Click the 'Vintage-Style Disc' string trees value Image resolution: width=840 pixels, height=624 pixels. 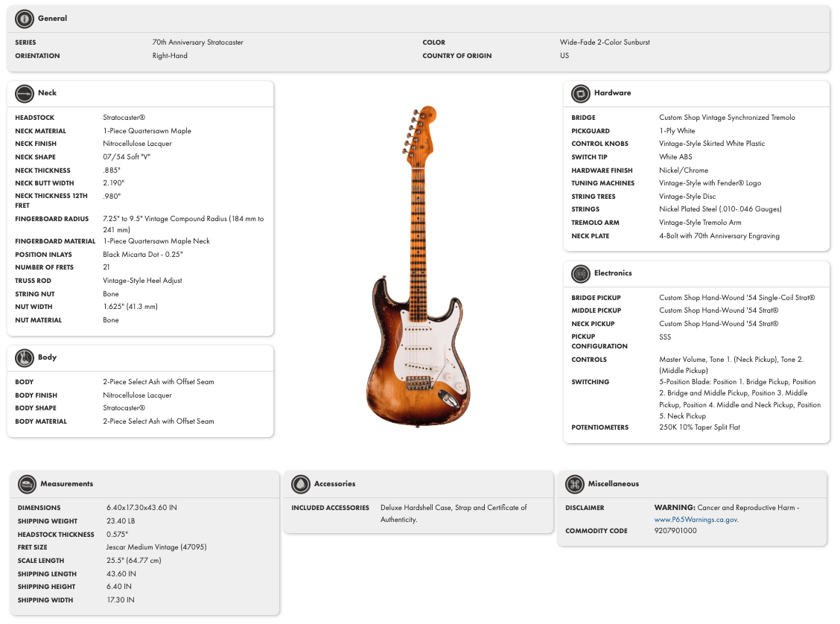687,197
